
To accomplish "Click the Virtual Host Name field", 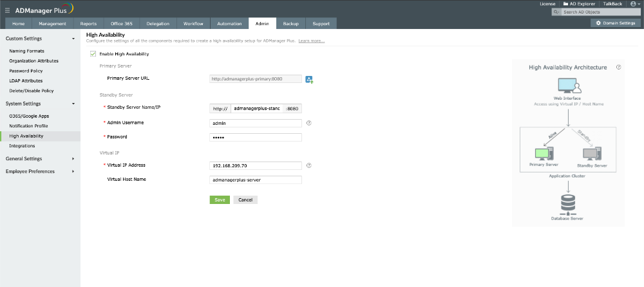I will click(256, 180).
